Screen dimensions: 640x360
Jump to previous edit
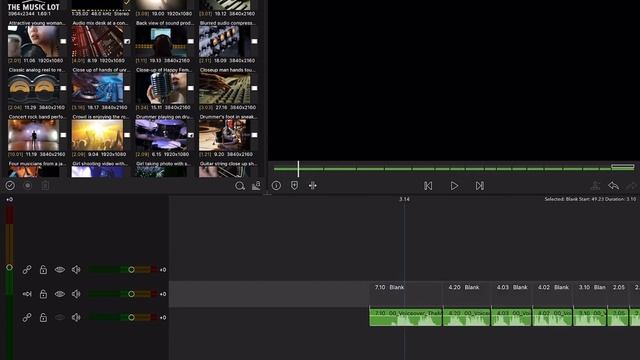[428, 186]
